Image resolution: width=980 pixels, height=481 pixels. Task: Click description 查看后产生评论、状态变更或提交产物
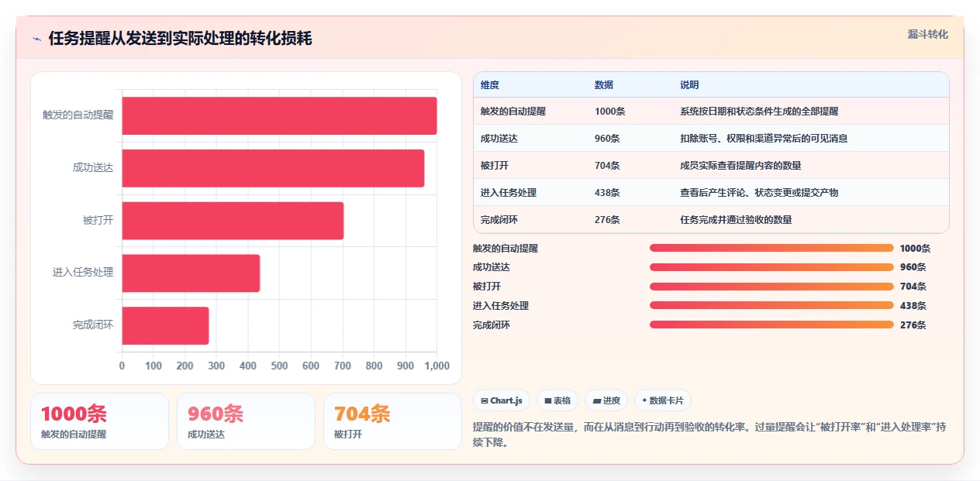pyautogui.click(x=759, y=193)
